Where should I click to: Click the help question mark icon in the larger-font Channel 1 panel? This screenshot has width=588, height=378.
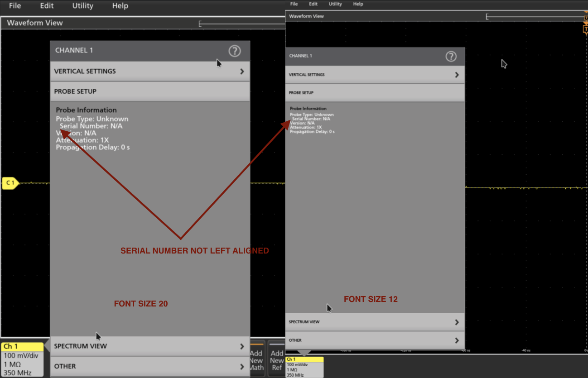(234, 51)
